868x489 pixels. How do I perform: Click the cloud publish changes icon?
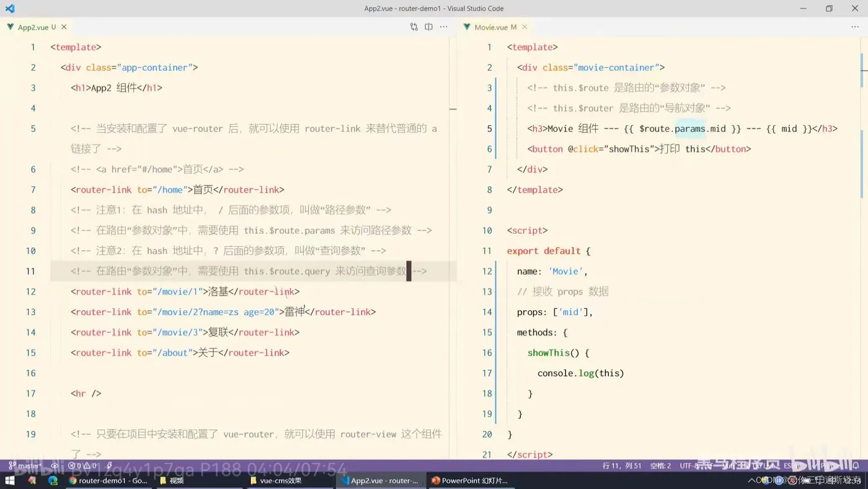55,465
